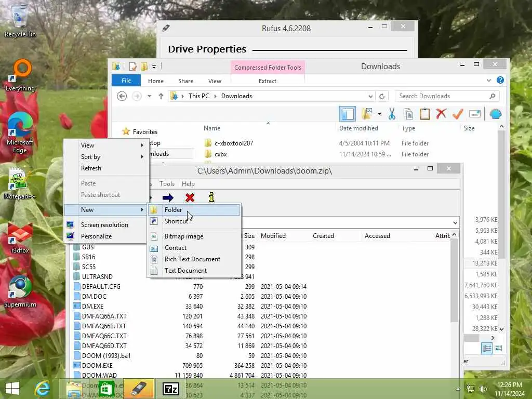532x399 pixels.
Task: Open folder options dropdown arrow in toolbar
Action: tap(379, 114)
